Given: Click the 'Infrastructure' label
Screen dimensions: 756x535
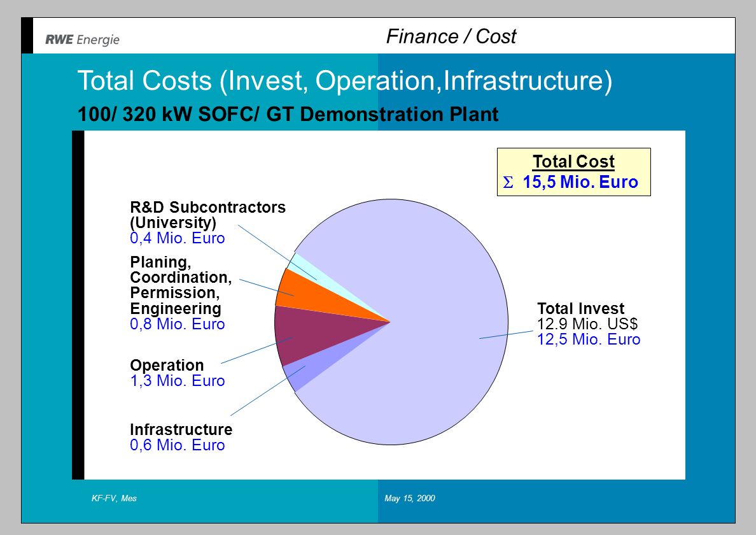Looking at the screenshot, I should [181, 429].
